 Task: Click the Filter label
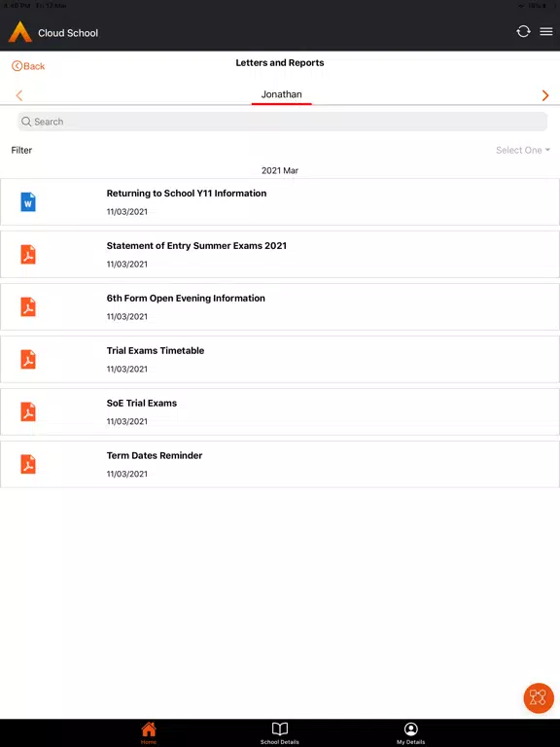(21, 150)
